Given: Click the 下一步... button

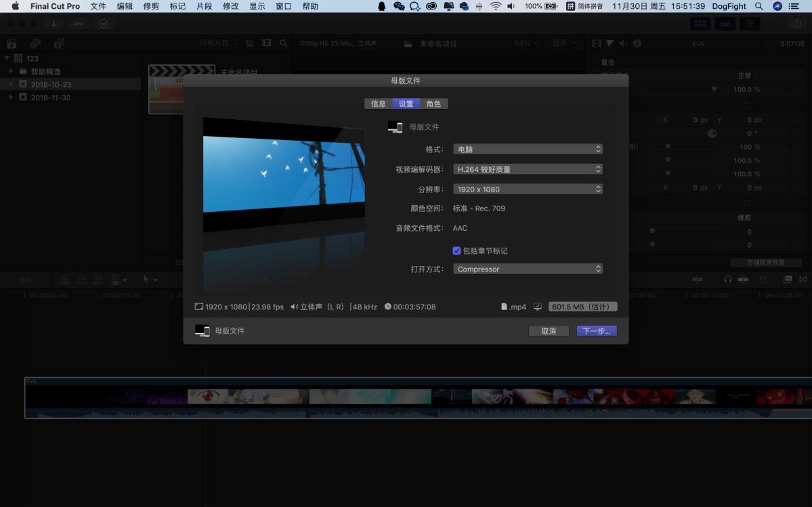Looking at the screenshot, I should point(597,331).
